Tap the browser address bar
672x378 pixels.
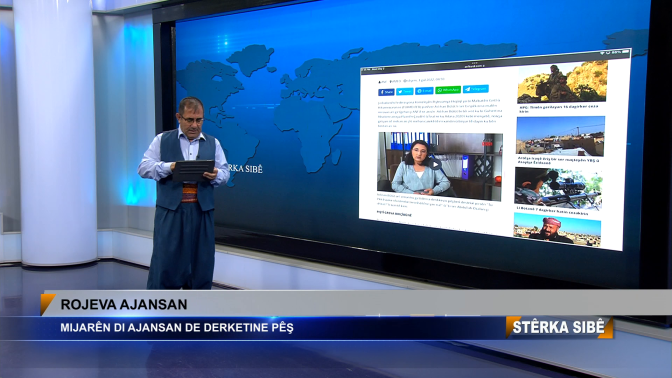click(x=474, y=66)
